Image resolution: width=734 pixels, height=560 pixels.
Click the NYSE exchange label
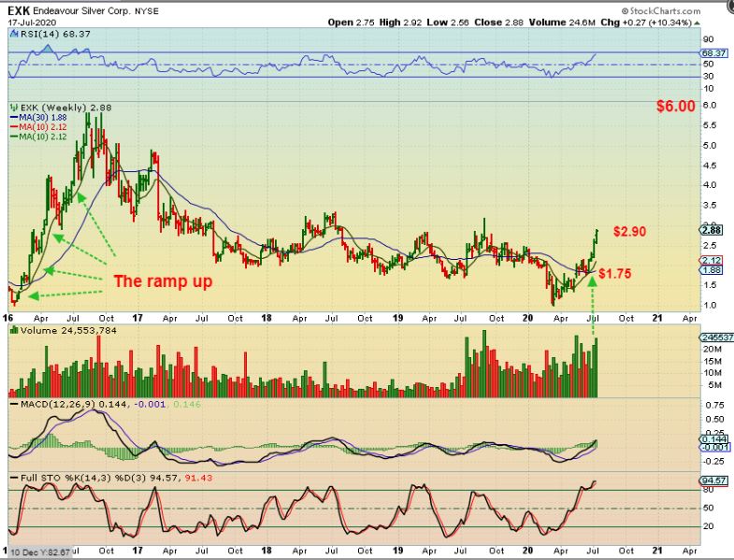pos(147,11)
